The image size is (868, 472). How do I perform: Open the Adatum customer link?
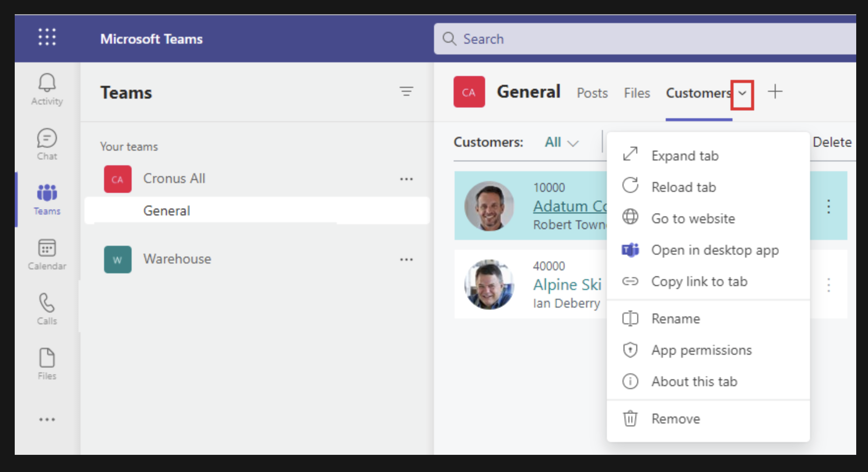570,207
